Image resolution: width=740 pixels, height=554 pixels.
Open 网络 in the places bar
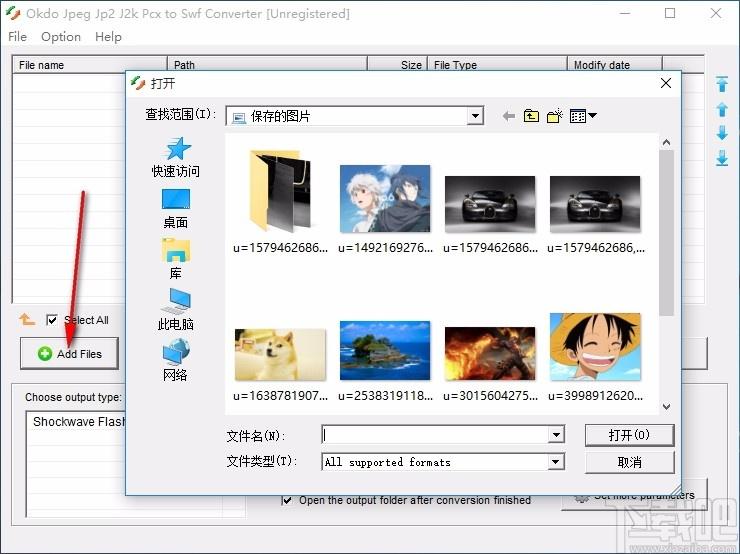click(x=176, y=361)
